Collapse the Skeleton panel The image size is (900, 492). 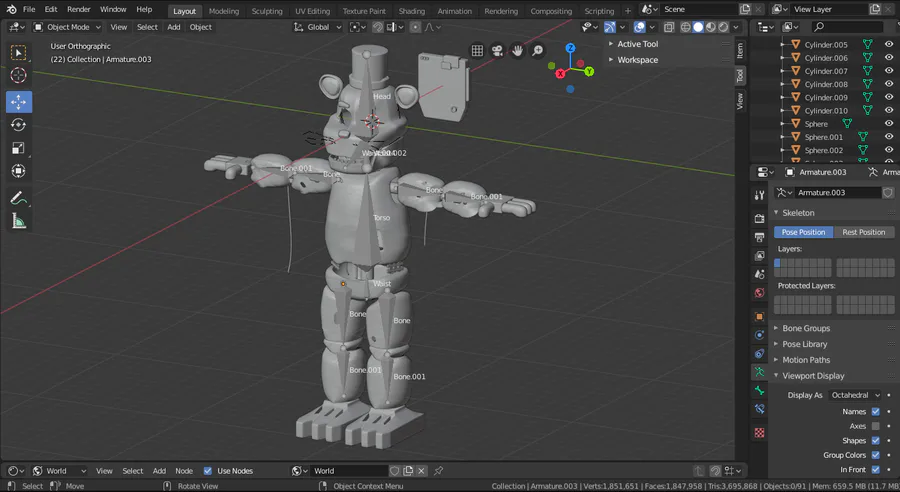[798, 212]
